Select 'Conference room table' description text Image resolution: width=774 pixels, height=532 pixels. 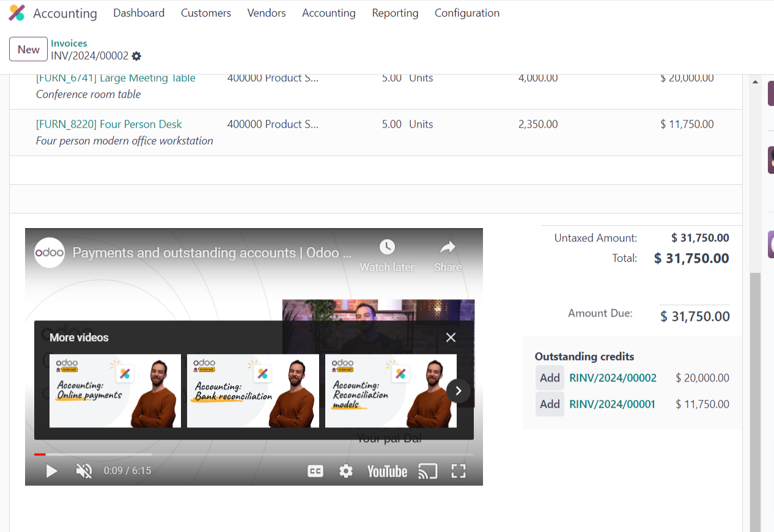88,94
